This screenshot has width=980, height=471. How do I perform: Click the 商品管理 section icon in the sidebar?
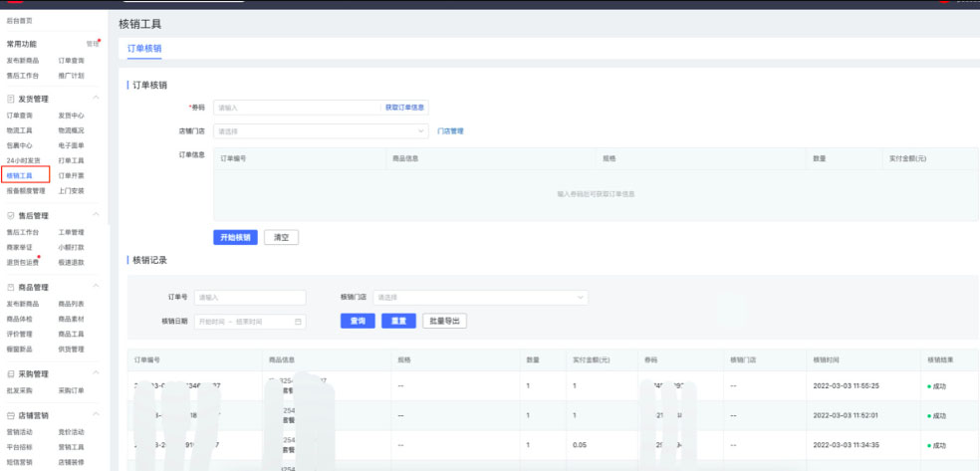10,287
